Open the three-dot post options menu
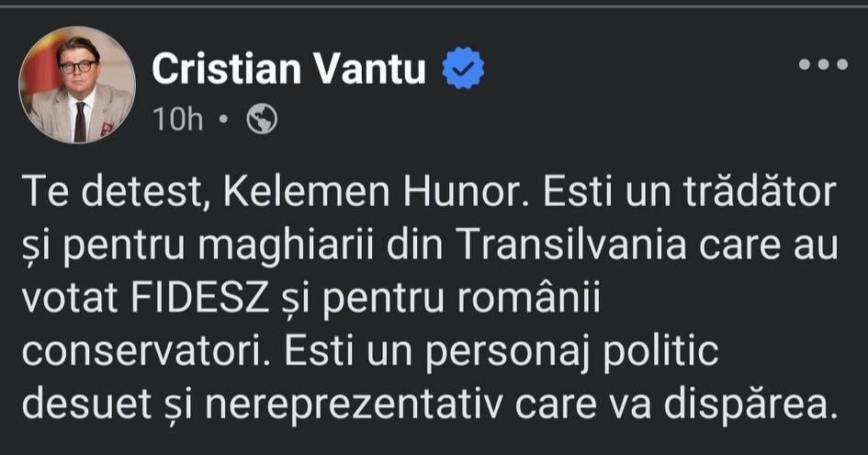 [823, 65]
